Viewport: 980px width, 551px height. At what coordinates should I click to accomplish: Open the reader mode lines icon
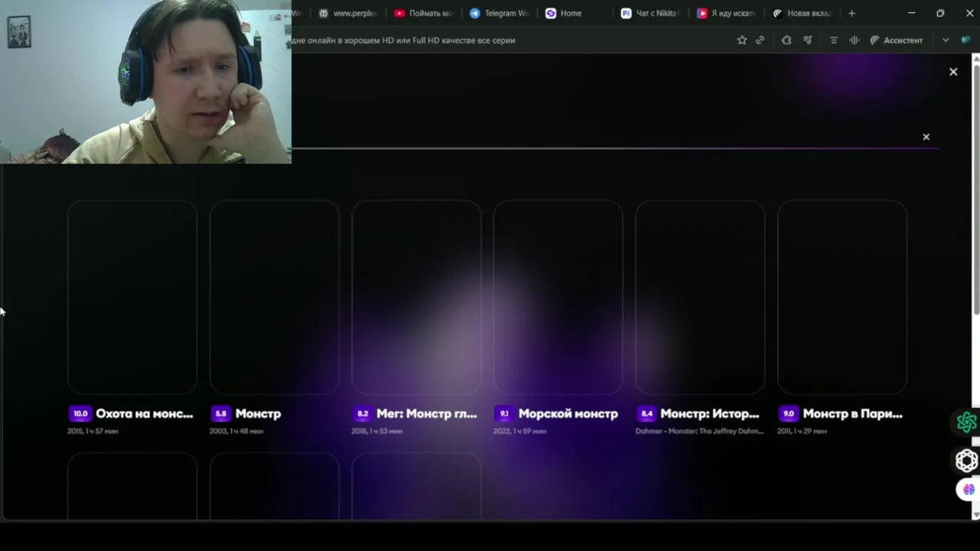[x=834, y=40]
